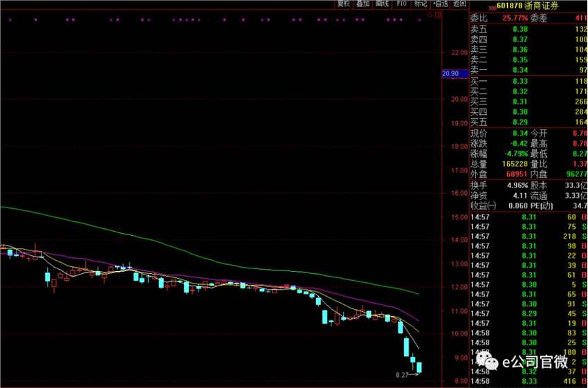Viewport: 588px width, 388px height.
Task: Select the 卖三 ask row at 8.36
Action: point(529,50)
